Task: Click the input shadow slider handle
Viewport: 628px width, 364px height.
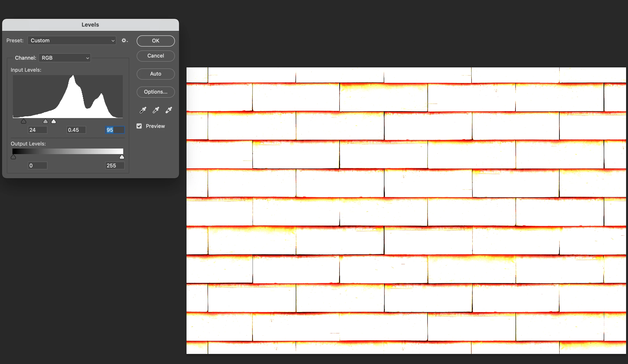Action: [23, 121]
